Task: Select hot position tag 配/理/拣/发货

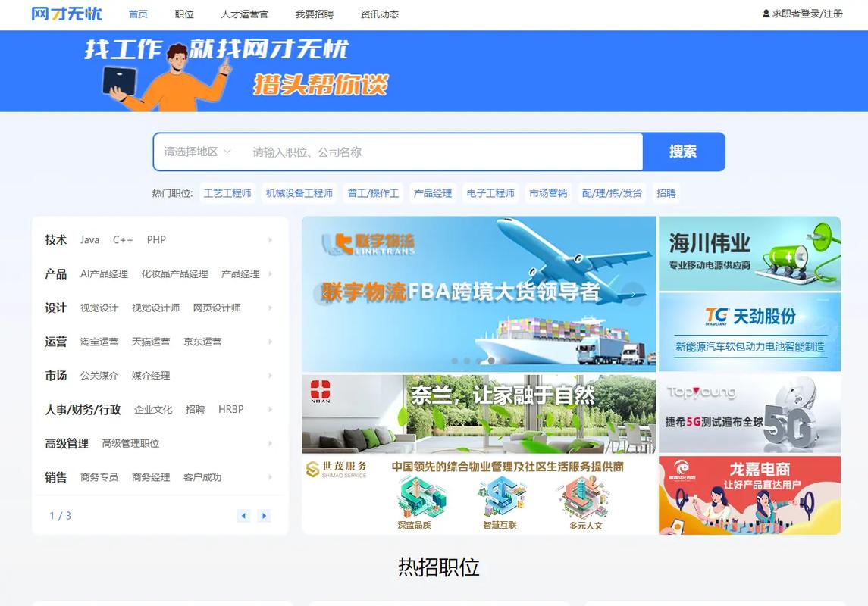Action: tap(613, 193)
